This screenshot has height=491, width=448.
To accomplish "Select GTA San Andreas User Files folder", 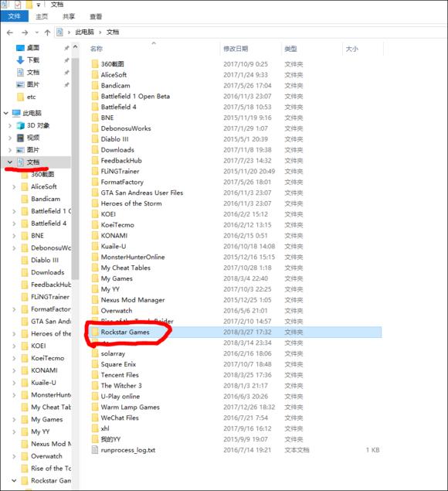I will click(141, 193).
